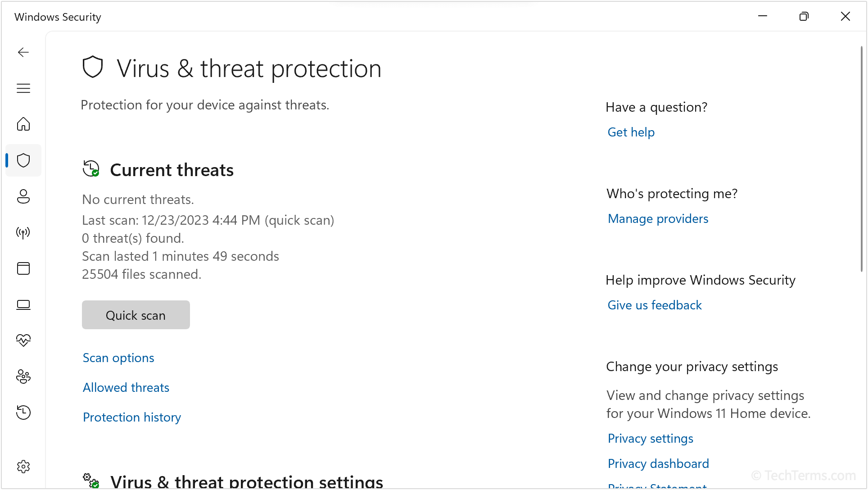Open the Allowed threats link

tap(126, 388)
